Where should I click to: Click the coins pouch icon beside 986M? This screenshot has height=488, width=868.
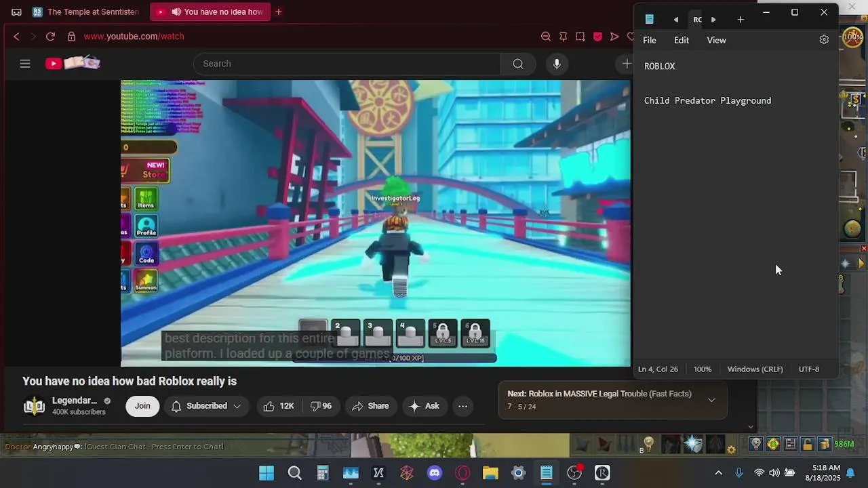click(x=824, y=445)
